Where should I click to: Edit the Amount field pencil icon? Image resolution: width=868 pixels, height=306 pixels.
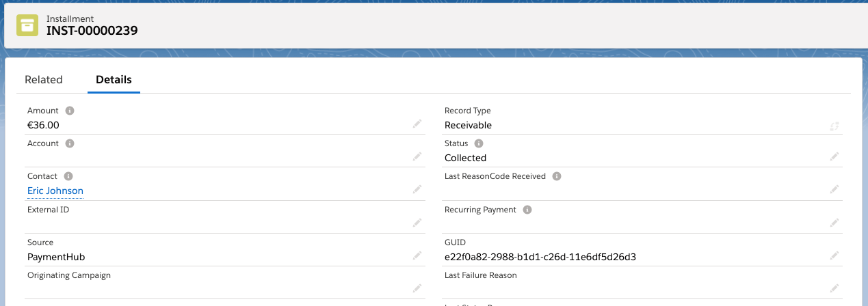(x=417, y=124)
